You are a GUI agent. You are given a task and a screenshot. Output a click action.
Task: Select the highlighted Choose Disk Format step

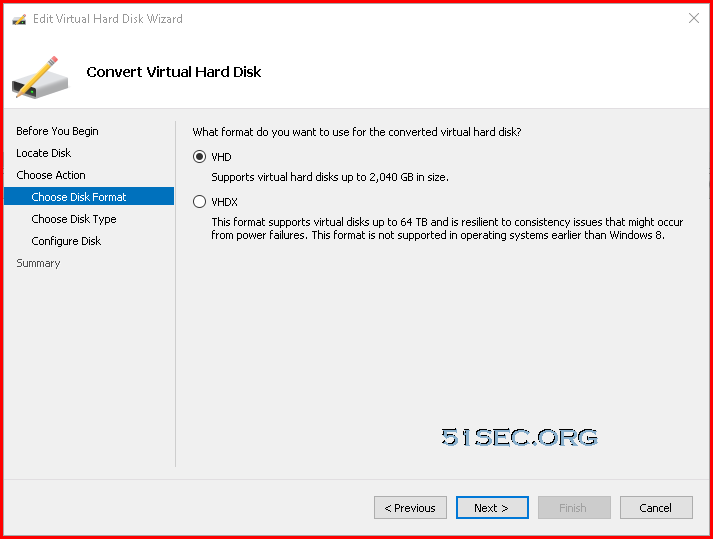[89, 197]
